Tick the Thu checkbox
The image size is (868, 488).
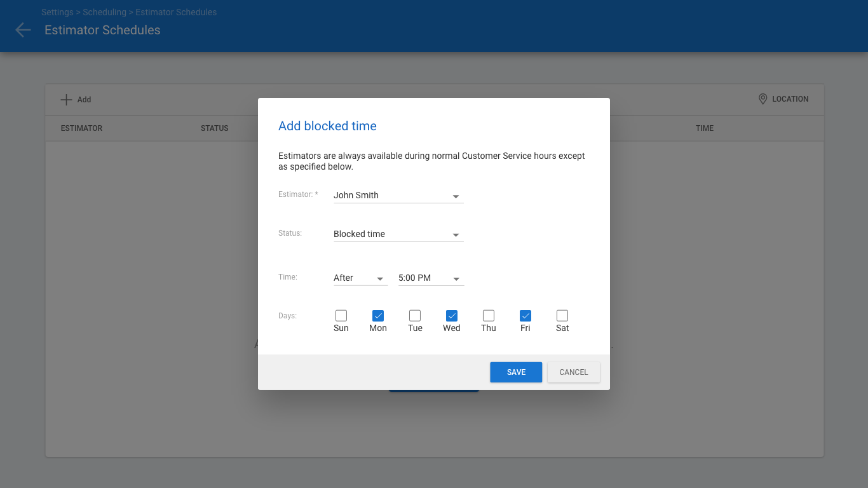(489, 315)
